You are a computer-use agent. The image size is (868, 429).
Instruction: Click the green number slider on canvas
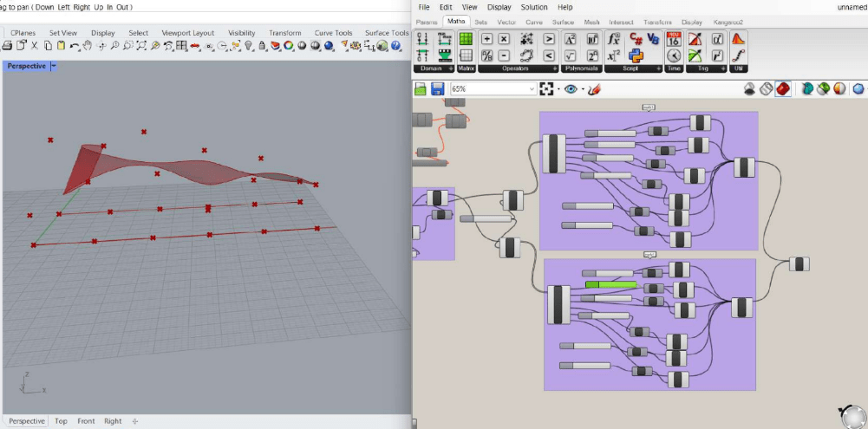pyautogui.click(x=610, y=284)
